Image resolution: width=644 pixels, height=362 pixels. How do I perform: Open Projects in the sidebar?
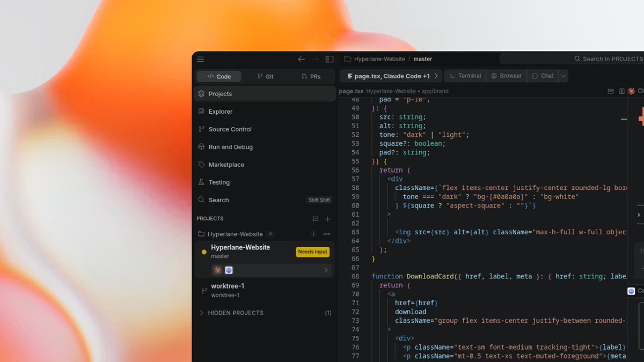coord(265,94)
